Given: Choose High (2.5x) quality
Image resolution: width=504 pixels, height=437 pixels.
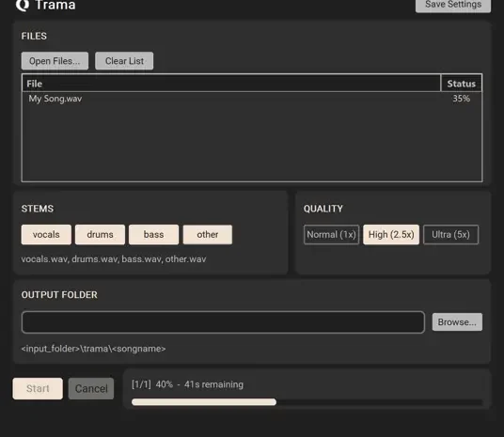Looking at the screenshot, I should 391,235.
